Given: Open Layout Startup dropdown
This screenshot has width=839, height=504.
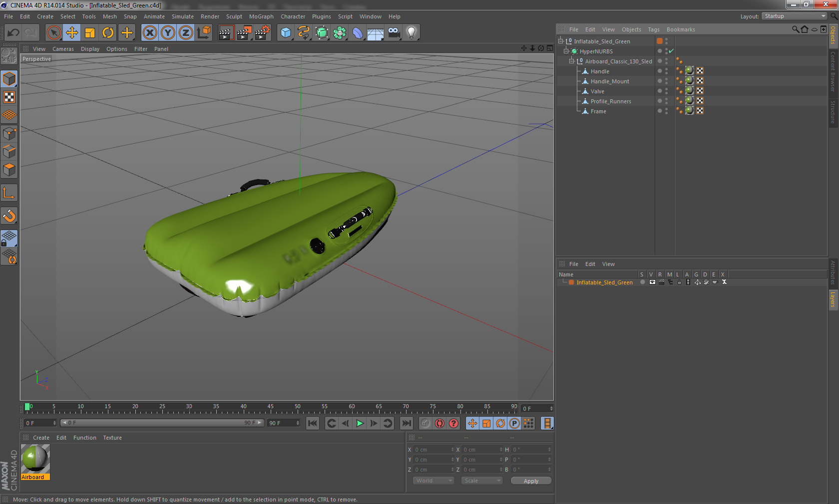Looking at the screenshot, I should coord(795,16).
